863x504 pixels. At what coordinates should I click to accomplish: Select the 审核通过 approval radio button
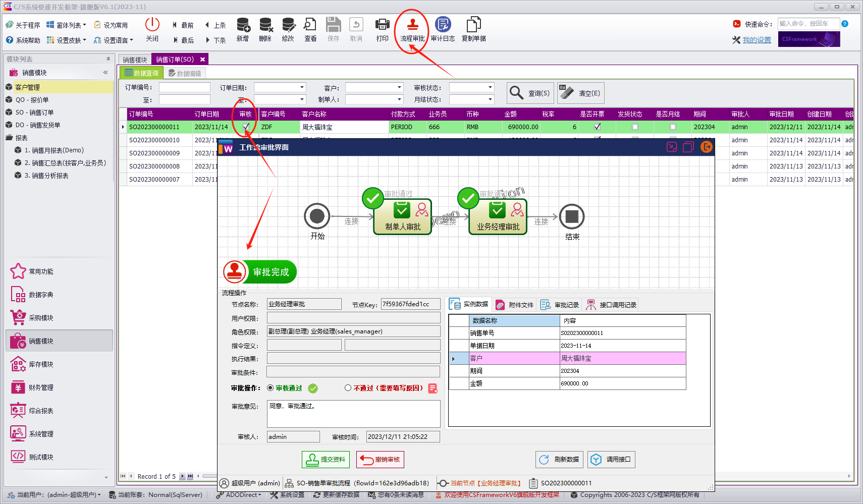click(x=269, y=388)
